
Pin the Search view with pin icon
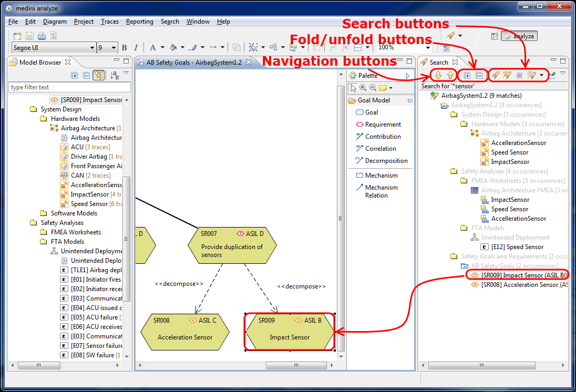coord(551,76)
